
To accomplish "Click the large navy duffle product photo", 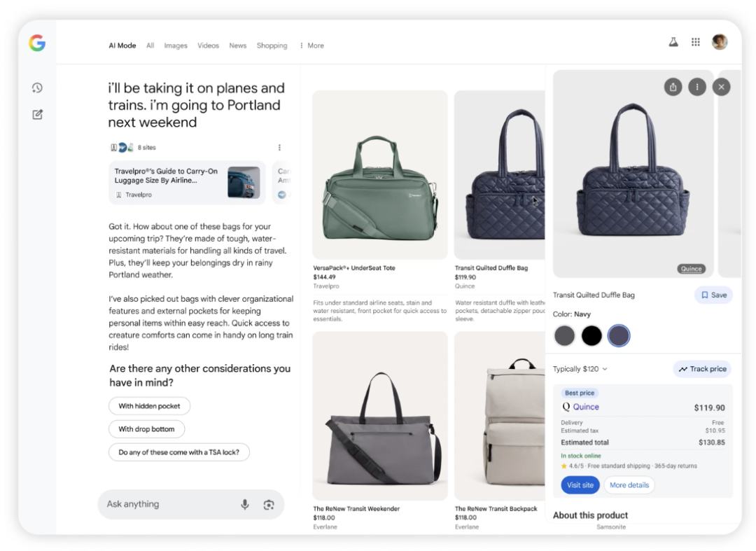I will (633, 174).
